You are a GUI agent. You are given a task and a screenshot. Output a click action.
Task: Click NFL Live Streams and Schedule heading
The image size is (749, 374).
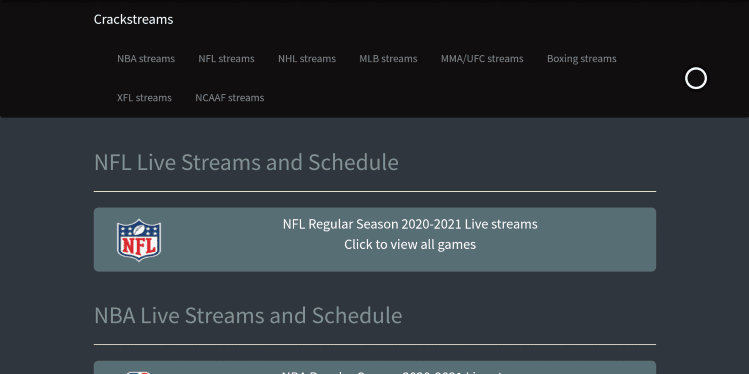246,162
